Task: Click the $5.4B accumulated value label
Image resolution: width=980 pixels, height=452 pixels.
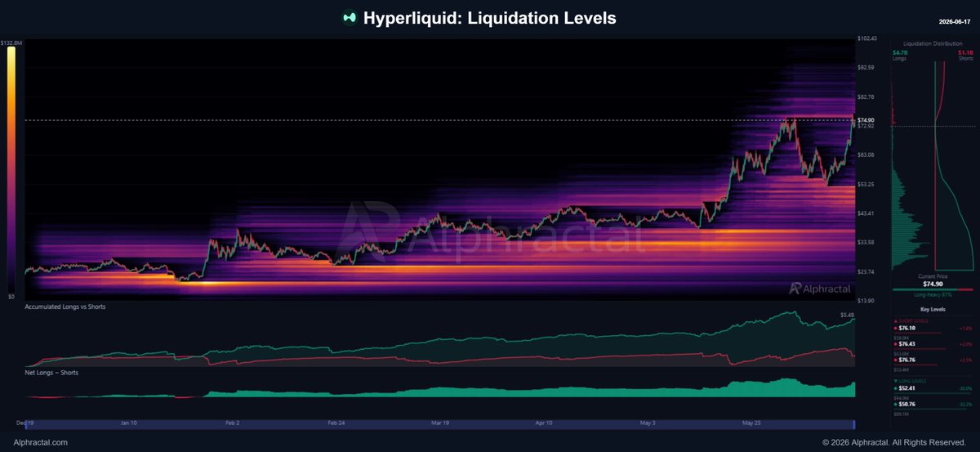Action: click(x=847, y=315)
